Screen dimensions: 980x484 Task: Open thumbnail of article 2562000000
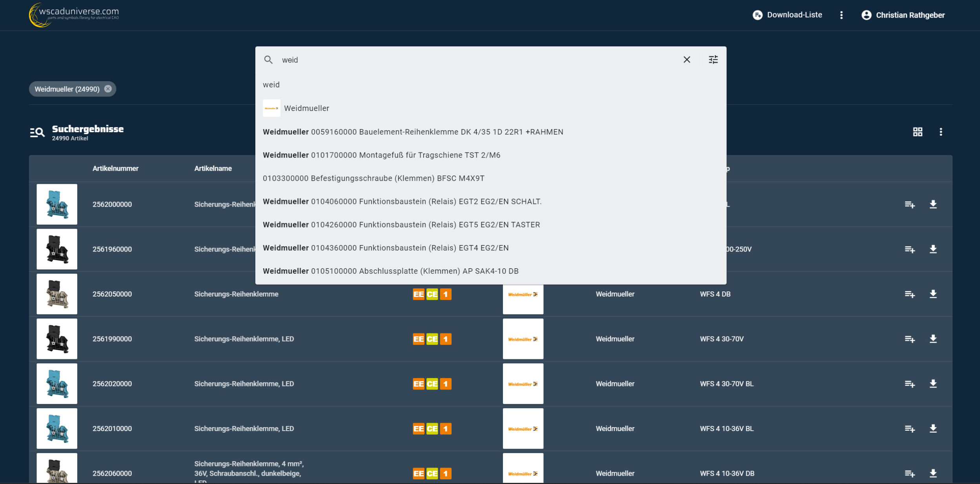pos(57,204)
